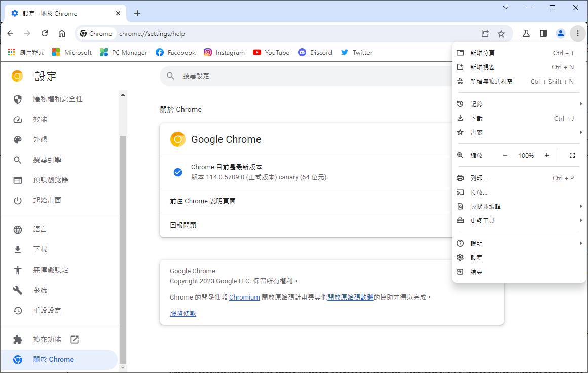The width and height of the screenshot is (588, 373).
Task: Click the share page icon in address bar
Action: (x=485, y=34)
